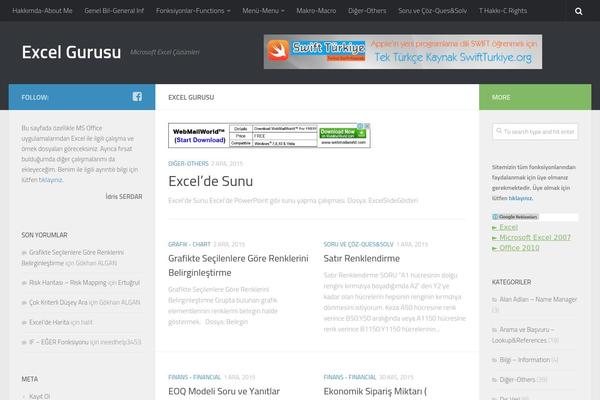Open Grafikte Seçilenlere comment by Gökhan ALGAN
This screenshot has width=600, height=400.
click(x=72, y=258)
